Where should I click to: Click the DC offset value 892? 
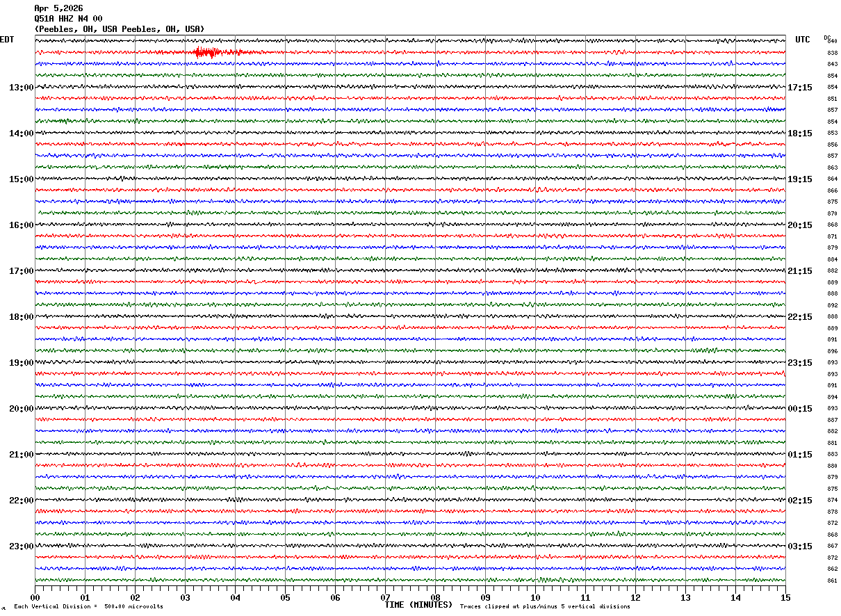click(x=832, y=305)
